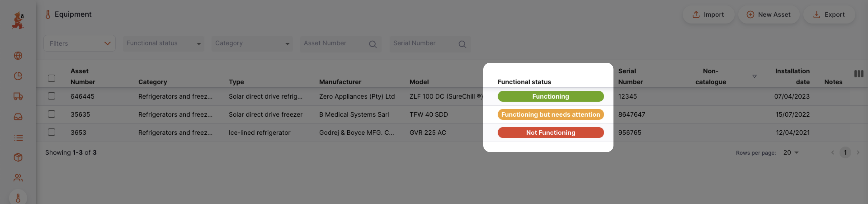Click the green Functioning status badge

[x=551, y=96]
